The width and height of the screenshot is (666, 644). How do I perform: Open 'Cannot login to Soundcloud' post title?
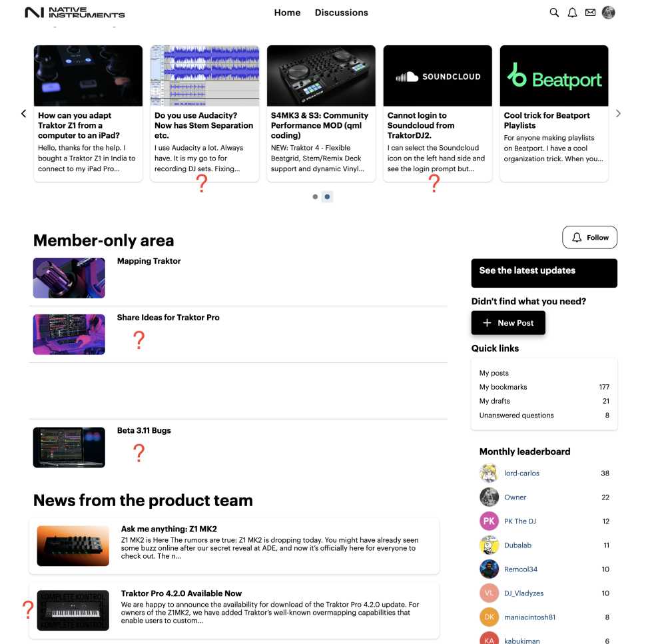point(421,125)
